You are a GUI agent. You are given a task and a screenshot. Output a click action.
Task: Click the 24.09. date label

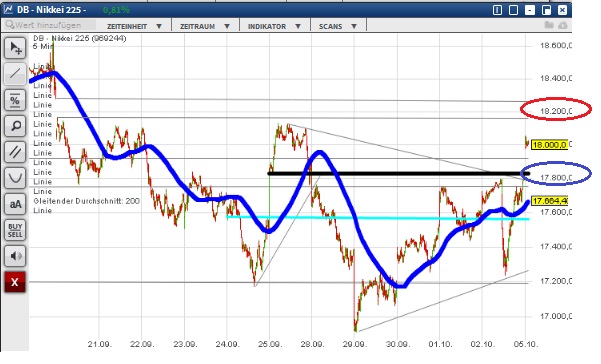pos(227,344)
